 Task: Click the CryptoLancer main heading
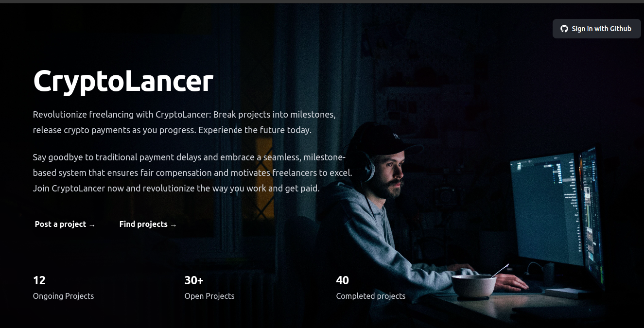coord(123,81)
